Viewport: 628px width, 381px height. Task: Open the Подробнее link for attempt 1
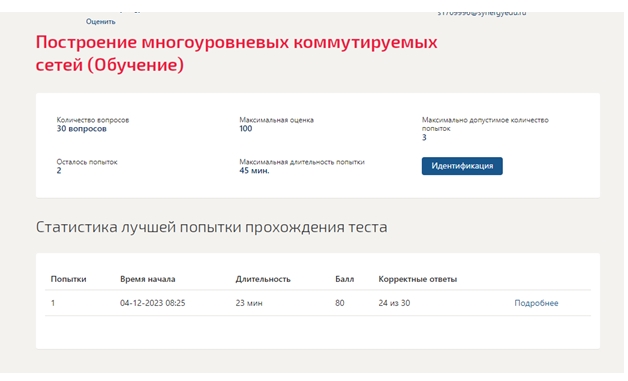point(536,303)
